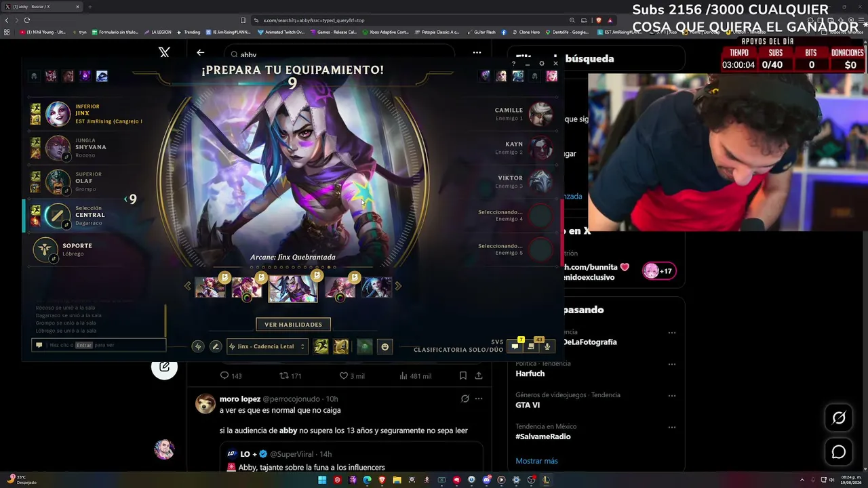Viewport: 868px width, 488px height.
Task: Click the browser address bar URL
Action: point(314,20)
